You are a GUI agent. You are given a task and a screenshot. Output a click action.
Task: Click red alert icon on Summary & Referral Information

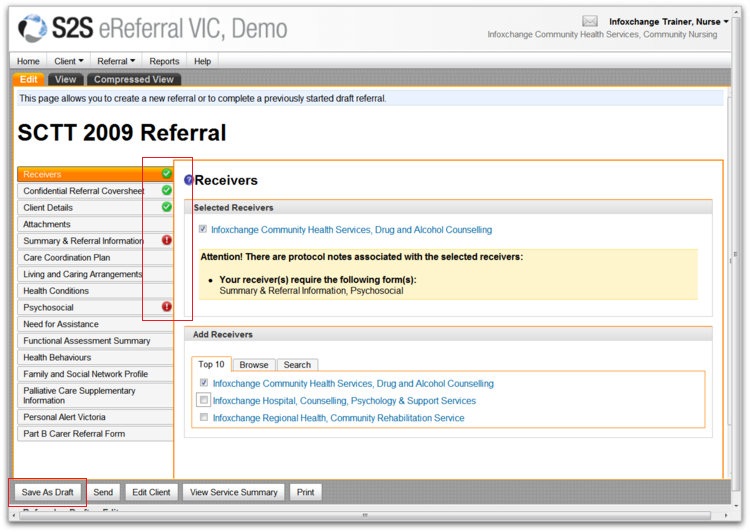click(x=166, y=240)
